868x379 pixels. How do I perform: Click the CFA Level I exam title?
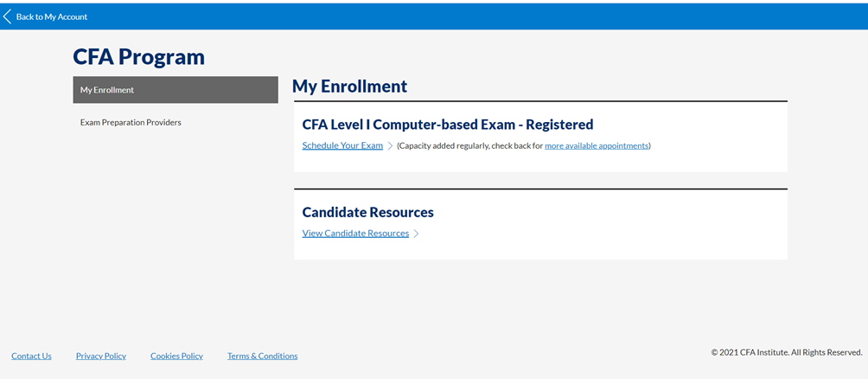tap(447, 125)
